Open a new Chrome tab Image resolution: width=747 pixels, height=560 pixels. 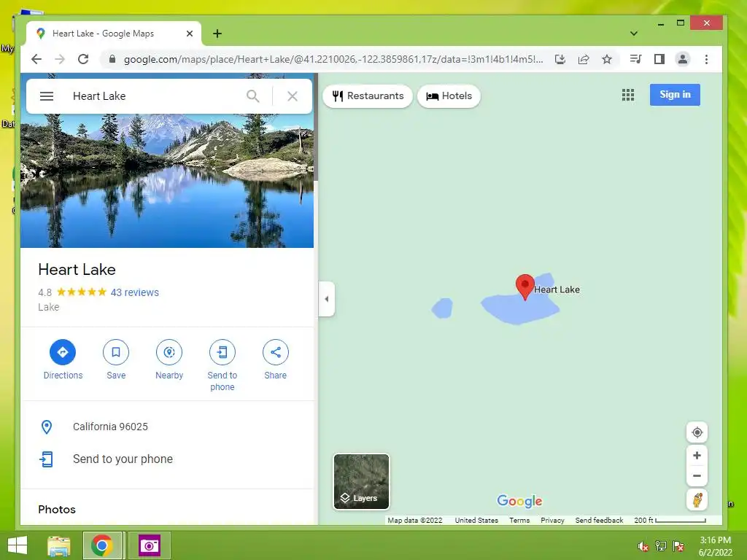coord(217,34)
